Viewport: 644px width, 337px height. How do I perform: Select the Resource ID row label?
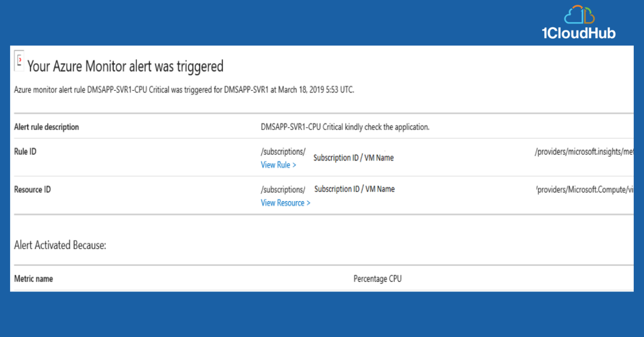32,189
